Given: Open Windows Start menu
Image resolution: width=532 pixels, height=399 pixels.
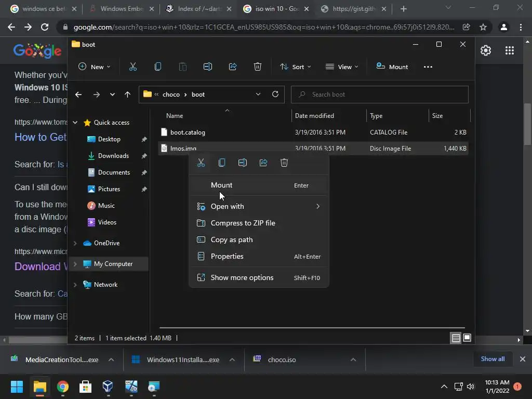Looking at the screenshot, I should [x=17, y=387].
